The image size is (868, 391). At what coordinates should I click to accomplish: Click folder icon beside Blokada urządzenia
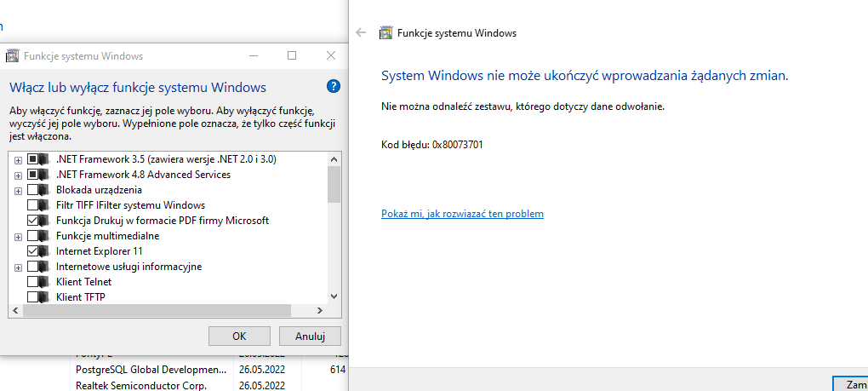43,190
